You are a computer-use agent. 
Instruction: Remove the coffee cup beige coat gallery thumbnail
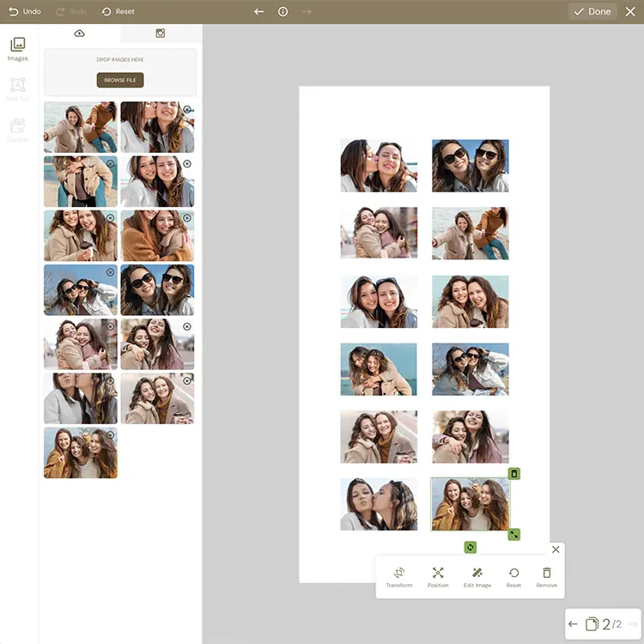click(110, 218)
